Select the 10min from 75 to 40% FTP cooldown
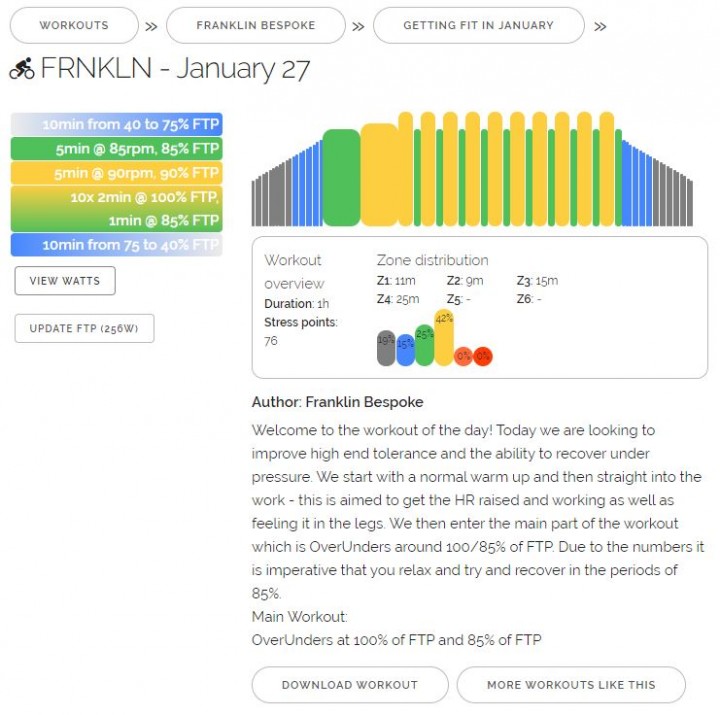720x715 pixels. coord(117,245)
